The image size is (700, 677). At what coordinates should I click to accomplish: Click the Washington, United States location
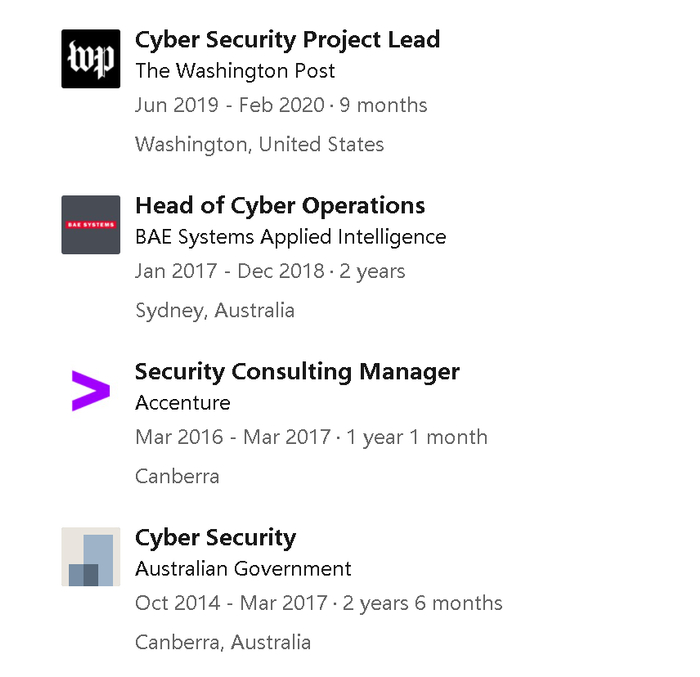click(259, 144)
